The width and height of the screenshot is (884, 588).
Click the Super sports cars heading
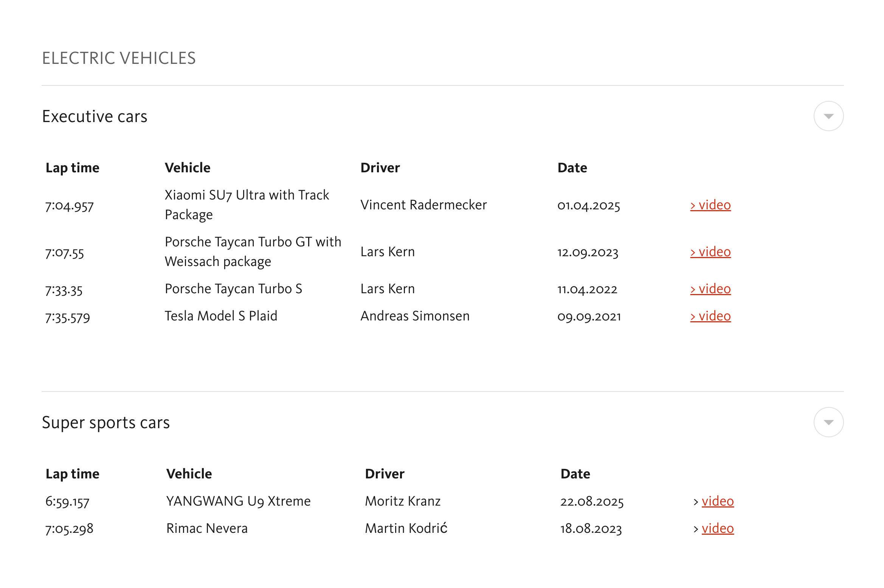pos(106,422)
